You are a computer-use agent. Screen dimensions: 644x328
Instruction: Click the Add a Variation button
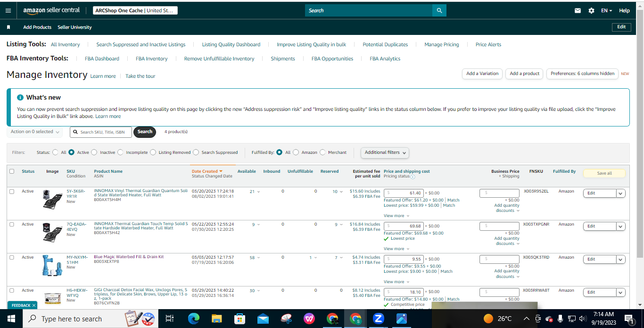482,74
